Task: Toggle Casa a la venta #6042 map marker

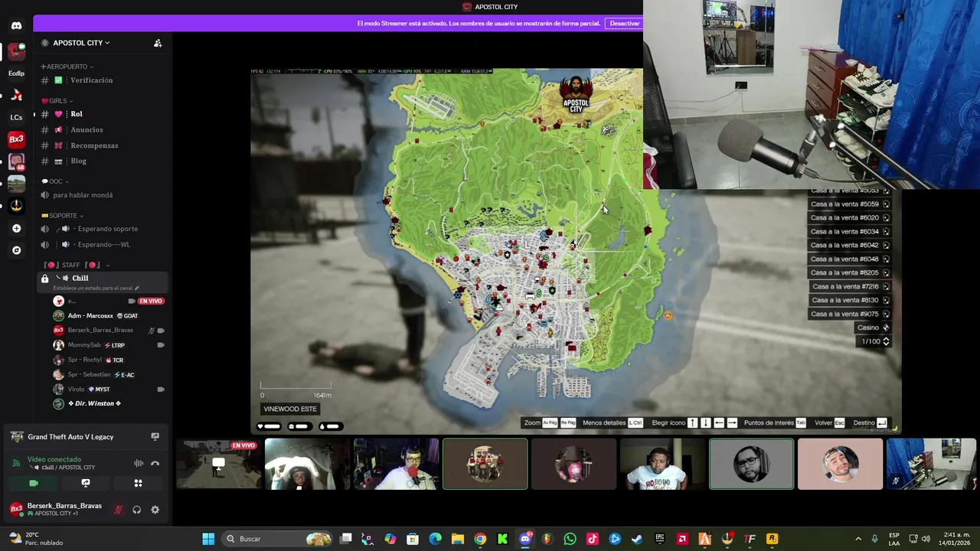Action: click(850, 246)
